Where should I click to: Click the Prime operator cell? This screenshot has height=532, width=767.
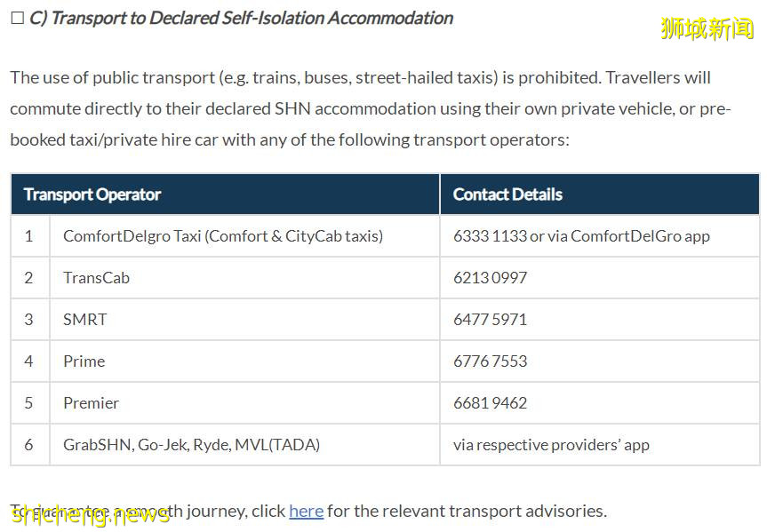[84, 361]
